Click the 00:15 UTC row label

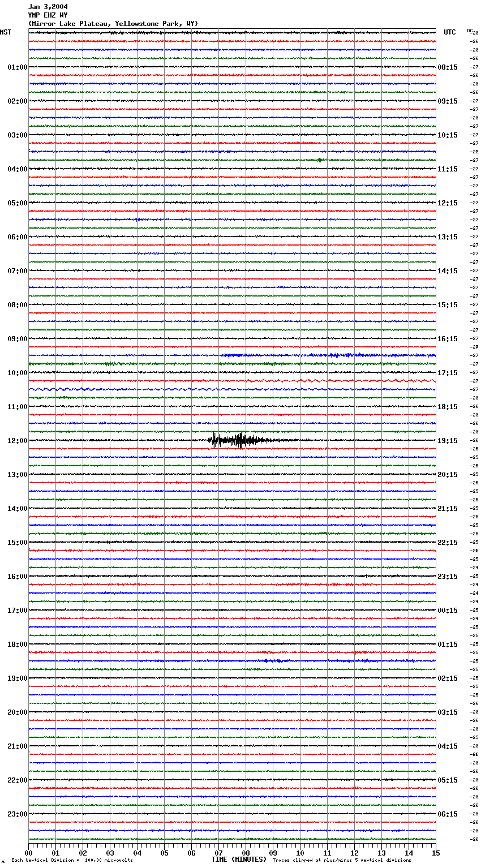[x=448, y=611]
